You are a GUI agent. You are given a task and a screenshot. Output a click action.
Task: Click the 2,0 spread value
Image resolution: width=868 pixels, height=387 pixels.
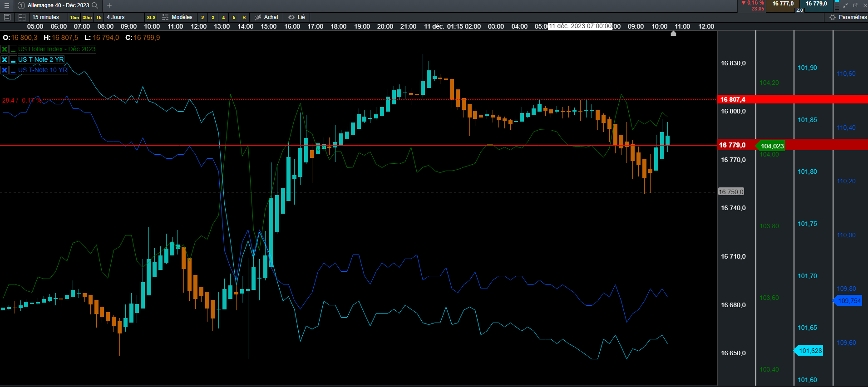click(799, 10)
